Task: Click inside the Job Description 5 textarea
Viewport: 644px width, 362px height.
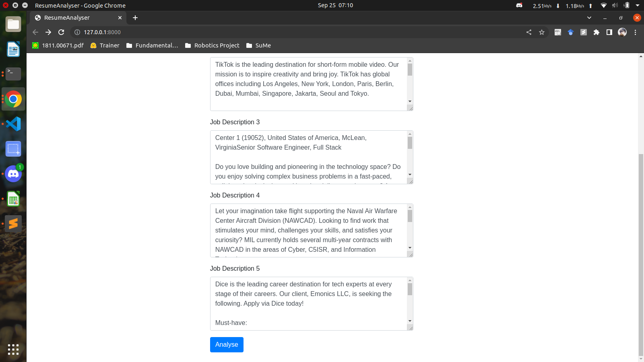Action: (308, 304)
